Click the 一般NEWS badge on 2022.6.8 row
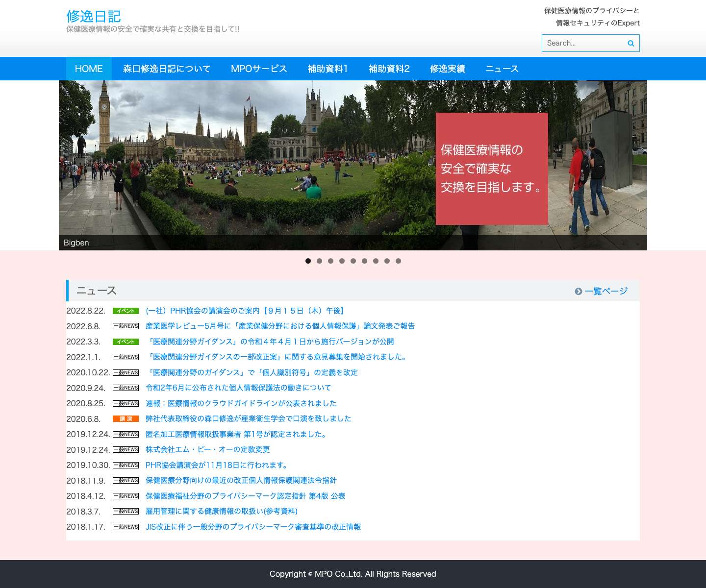The height and width of the screenshot is (588, 706). tap(126, 326)
